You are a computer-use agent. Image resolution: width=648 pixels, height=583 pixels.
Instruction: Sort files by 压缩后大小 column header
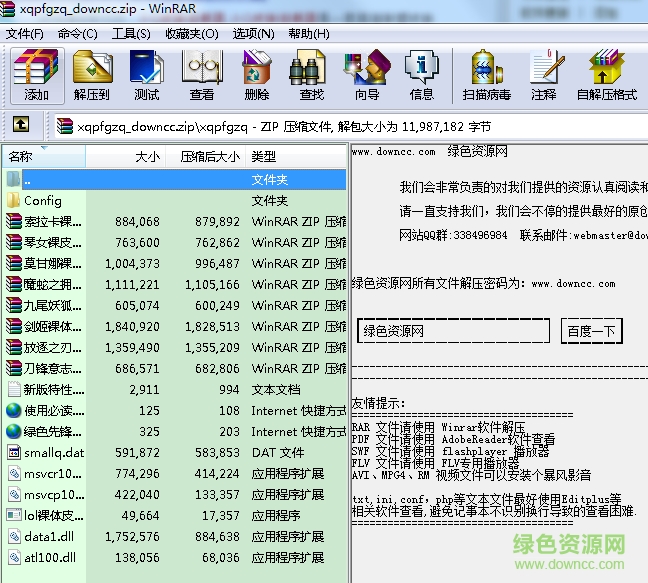[x=209, y=157]
